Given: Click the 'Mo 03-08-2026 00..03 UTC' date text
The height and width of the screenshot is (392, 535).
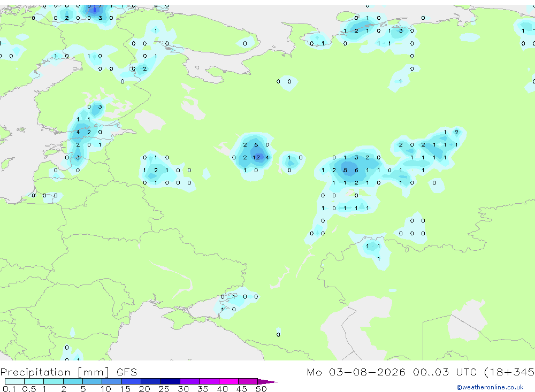Looking at the screenshot, I should (x=393, y=372).
